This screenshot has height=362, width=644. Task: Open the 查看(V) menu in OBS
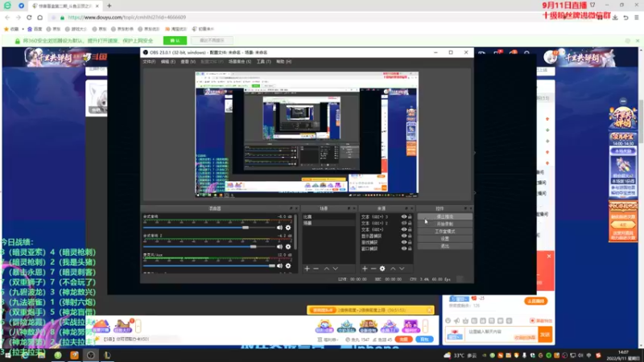(188, 62)
